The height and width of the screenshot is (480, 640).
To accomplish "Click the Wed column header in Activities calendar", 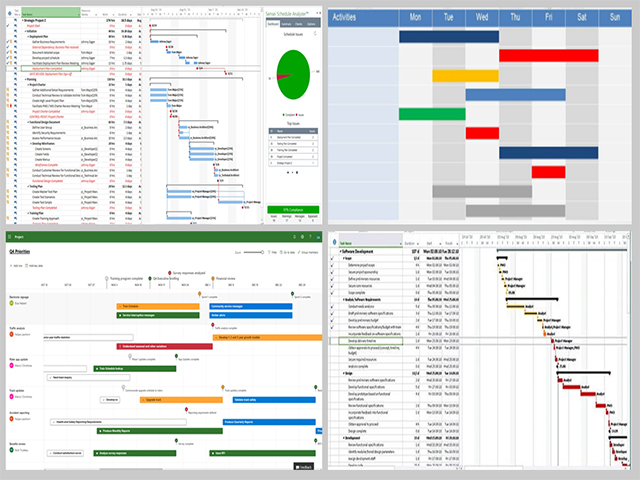I will pos(481,17).
